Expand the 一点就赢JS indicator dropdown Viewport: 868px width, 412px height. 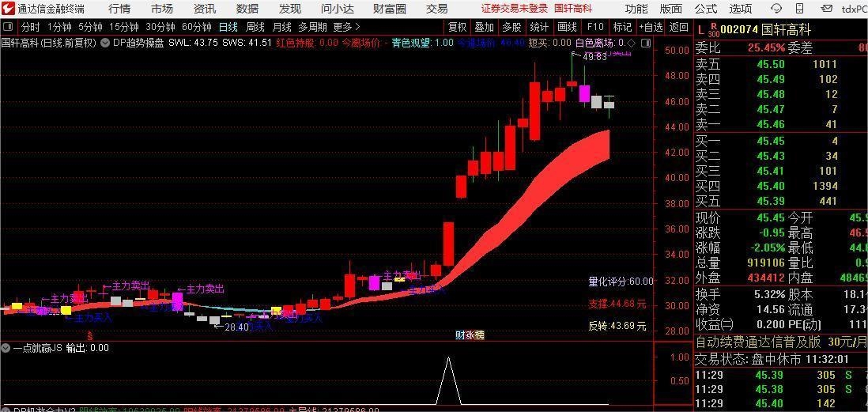pos(6,348)
